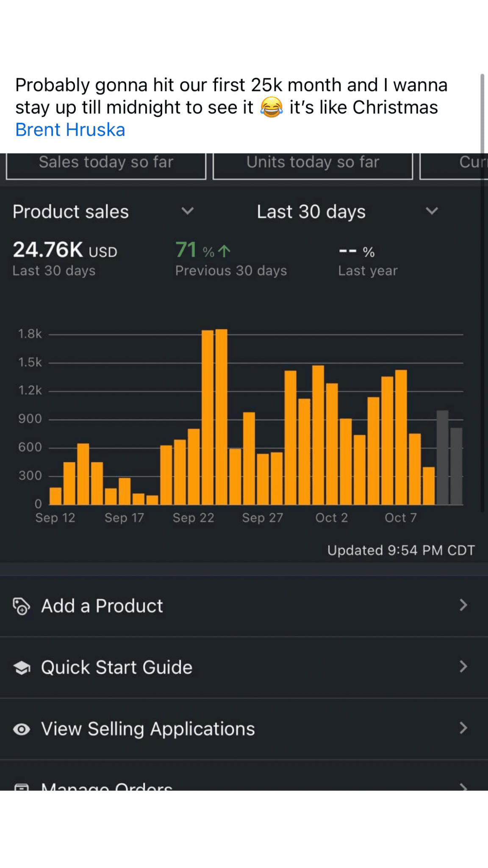The height and width of the screenshot is (868, 488).
Task: Click the Quick Start Guide graduation cap icon
Action: 22,668
